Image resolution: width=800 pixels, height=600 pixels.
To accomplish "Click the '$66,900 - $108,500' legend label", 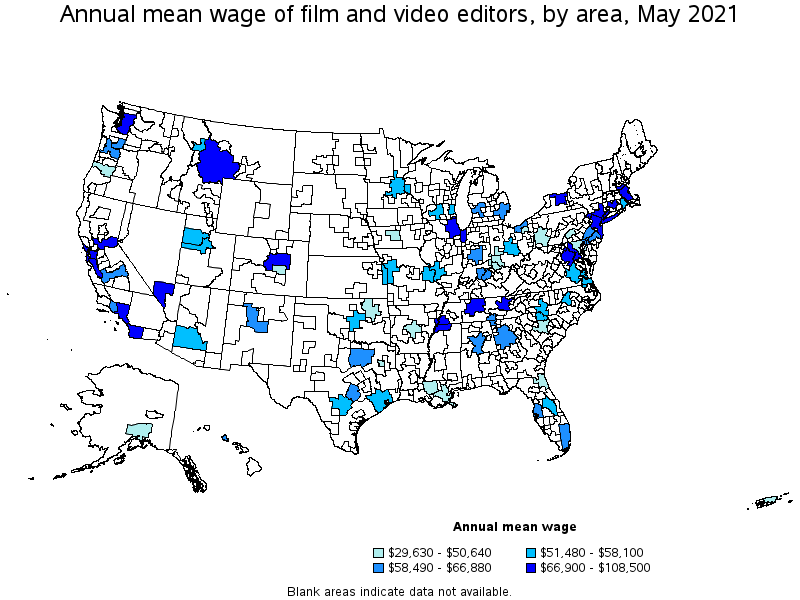I will [595, 568].
